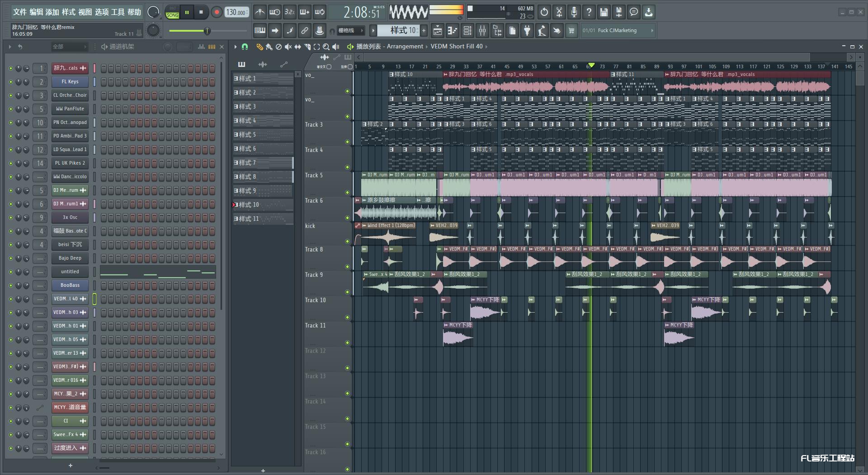Click the green playhead marker on the timeline
868x475 pixels.
point(591,66)
